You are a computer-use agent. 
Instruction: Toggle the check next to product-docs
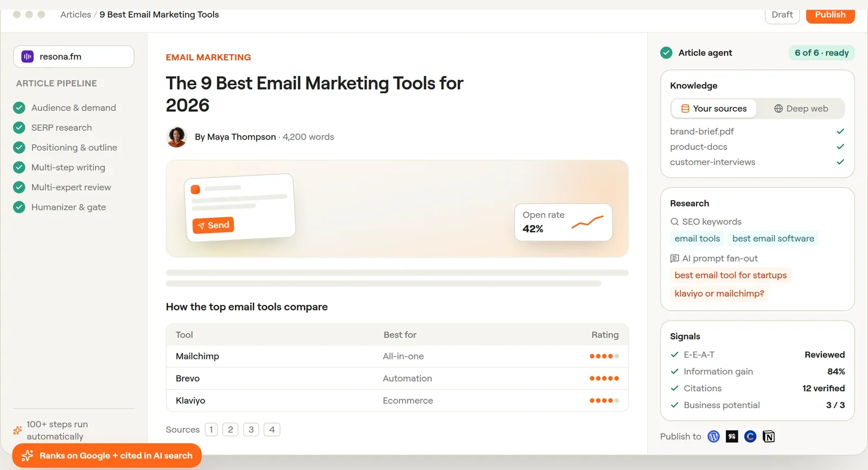(x=840, y=147)
